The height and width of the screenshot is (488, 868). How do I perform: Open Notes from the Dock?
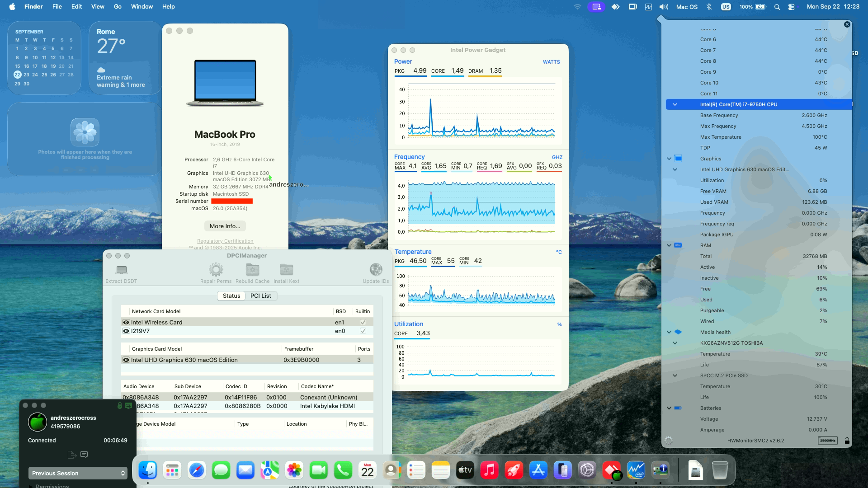point(440,470)
